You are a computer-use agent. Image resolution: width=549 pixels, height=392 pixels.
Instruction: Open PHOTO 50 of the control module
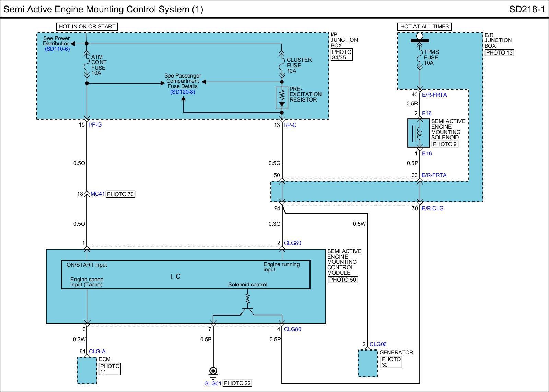click(x=343, y=280)
